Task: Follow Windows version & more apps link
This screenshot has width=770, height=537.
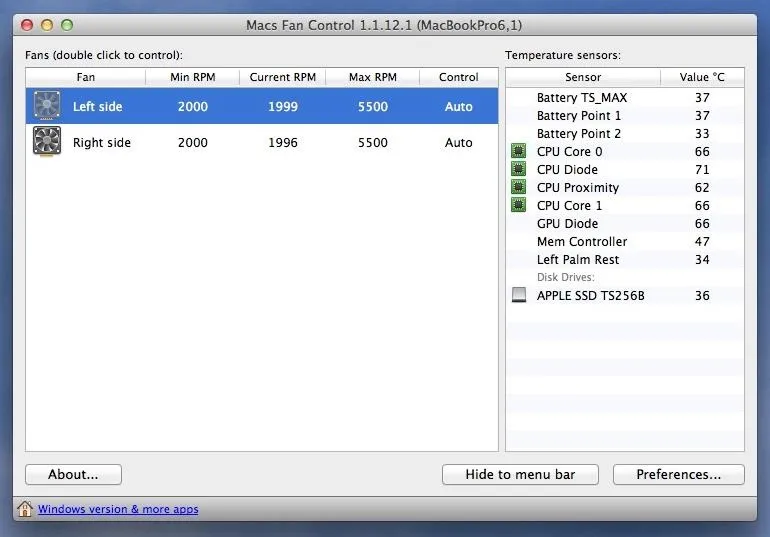Action: click(x=118, y=509)
